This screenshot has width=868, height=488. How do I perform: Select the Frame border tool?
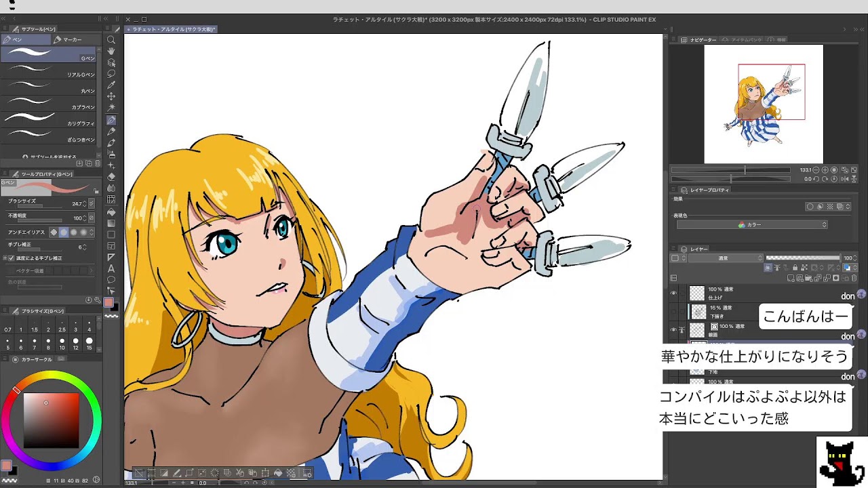coord(111,246)
